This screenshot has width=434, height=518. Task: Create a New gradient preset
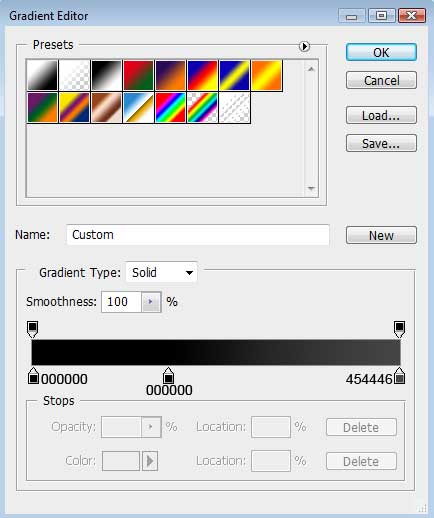[381, 235]
